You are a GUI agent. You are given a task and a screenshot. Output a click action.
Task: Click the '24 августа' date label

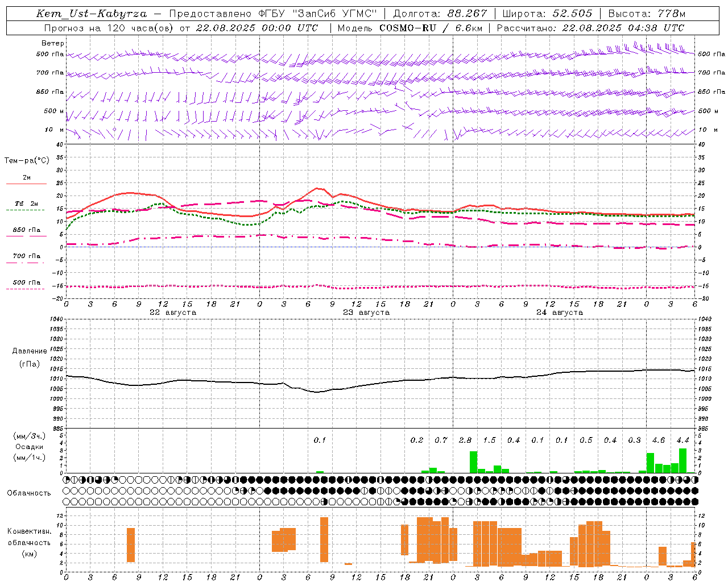[x=560, y=313]
